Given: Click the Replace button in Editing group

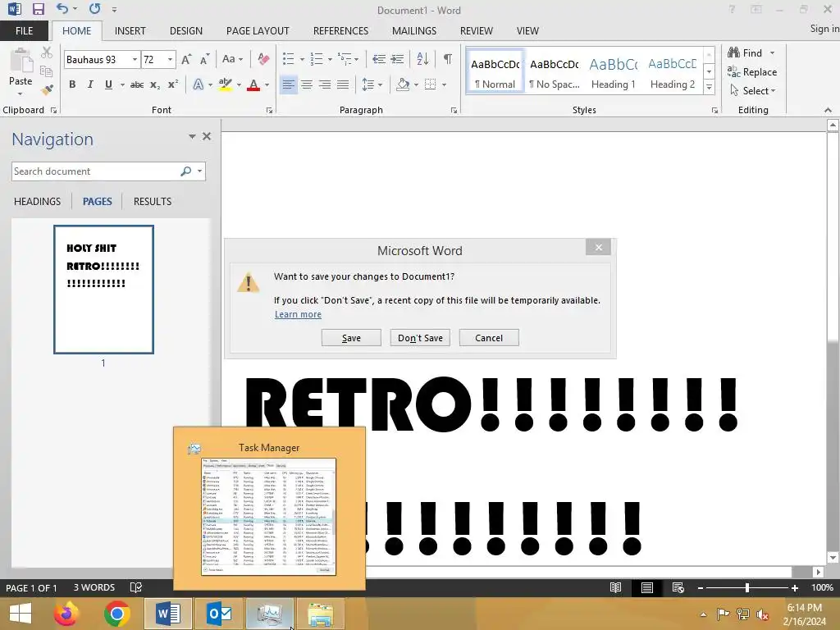Looking at the screenshot, I should point(752,72).
